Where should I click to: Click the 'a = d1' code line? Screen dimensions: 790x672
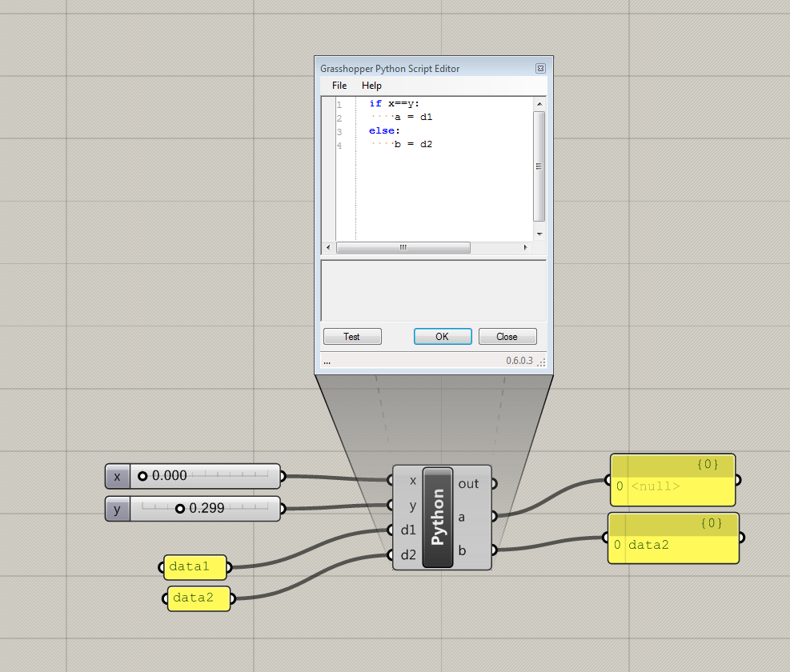(413, 118)
